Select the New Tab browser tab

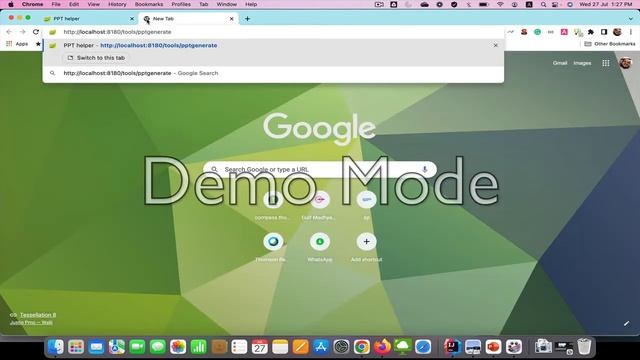pos(189,19)
